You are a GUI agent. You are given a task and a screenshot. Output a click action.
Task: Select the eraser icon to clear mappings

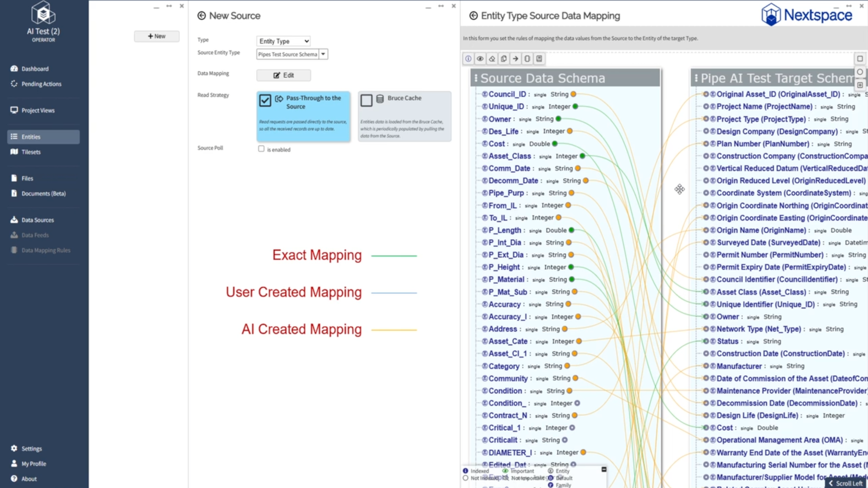pyautogui.click(x=492, y=58)
